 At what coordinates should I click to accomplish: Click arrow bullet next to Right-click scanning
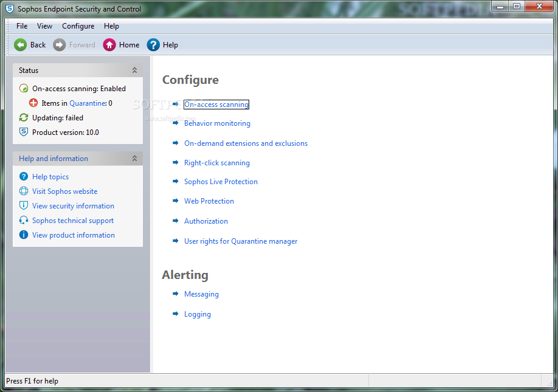(x=176, y=162)
